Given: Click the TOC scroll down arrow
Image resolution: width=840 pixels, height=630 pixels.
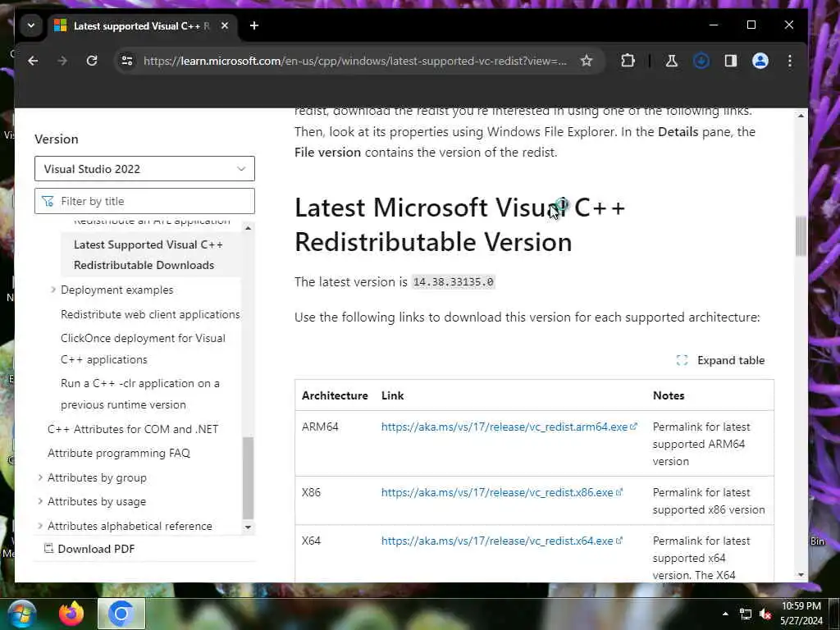Looking at the screenshot, I should [248, 527].
